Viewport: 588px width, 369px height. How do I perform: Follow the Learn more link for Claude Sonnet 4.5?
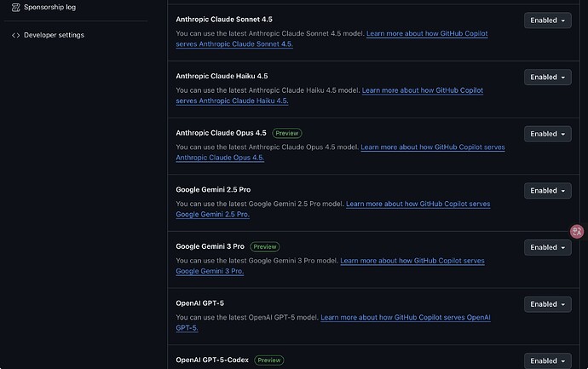coord(427,34)
